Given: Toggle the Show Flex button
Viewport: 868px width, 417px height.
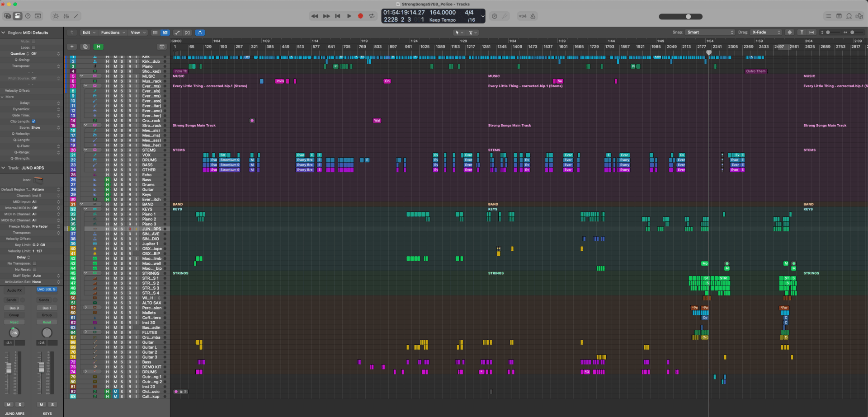Looking at the screenshot, I should pyautogui.click(x=188, y=33).
